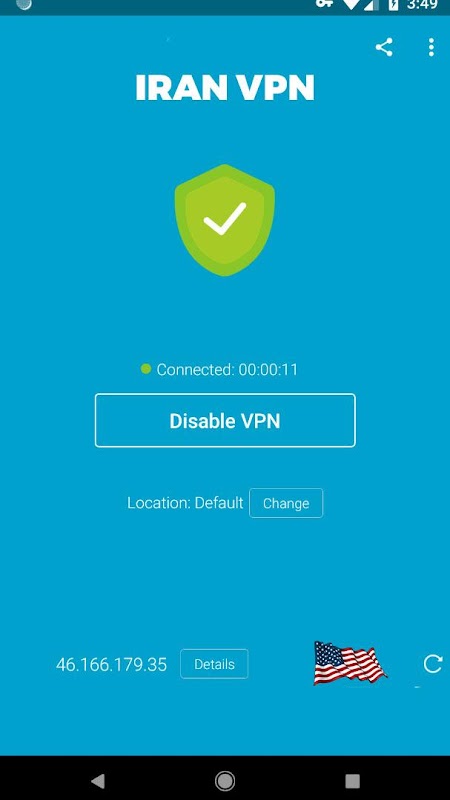Tap the American flag image
Image resolution: width=450 pixels, height=800 pixels.
(x=349, y=663)
